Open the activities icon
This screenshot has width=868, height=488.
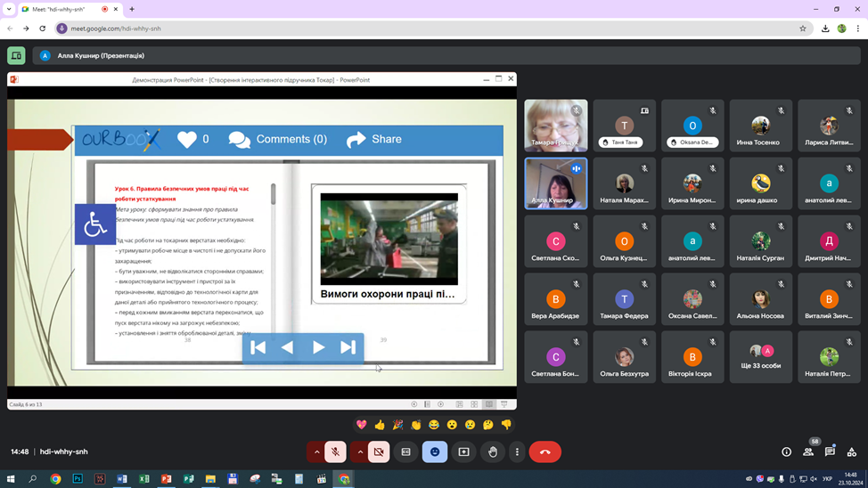(x=851, y=452)
